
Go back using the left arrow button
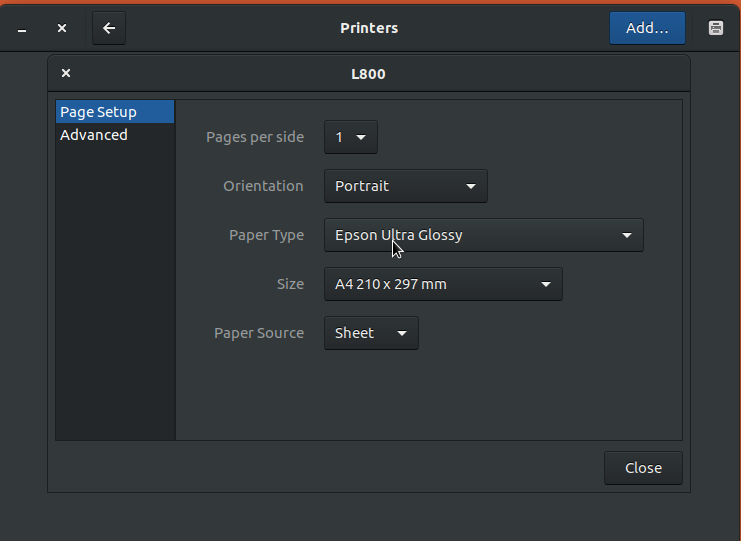click(x=109, y=28)
